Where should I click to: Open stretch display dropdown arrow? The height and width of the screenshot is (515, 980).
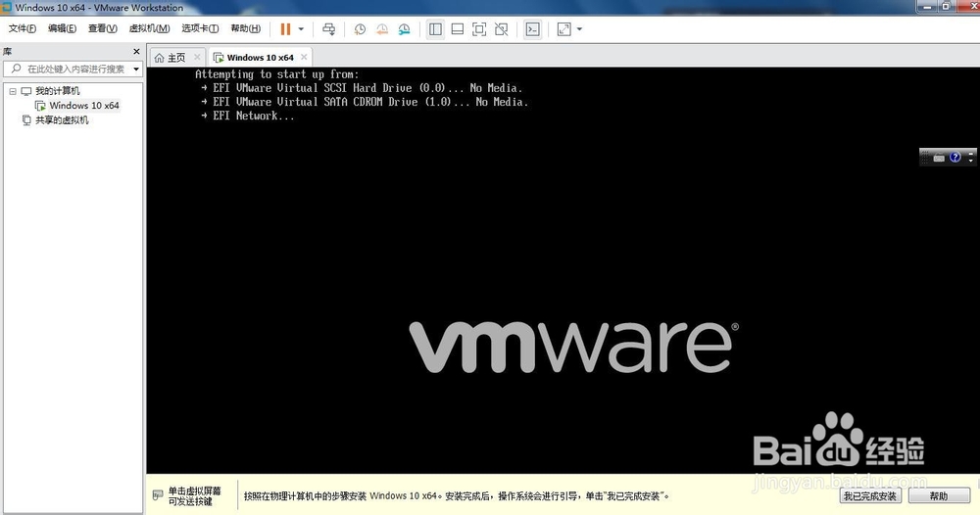click(579, 29)
